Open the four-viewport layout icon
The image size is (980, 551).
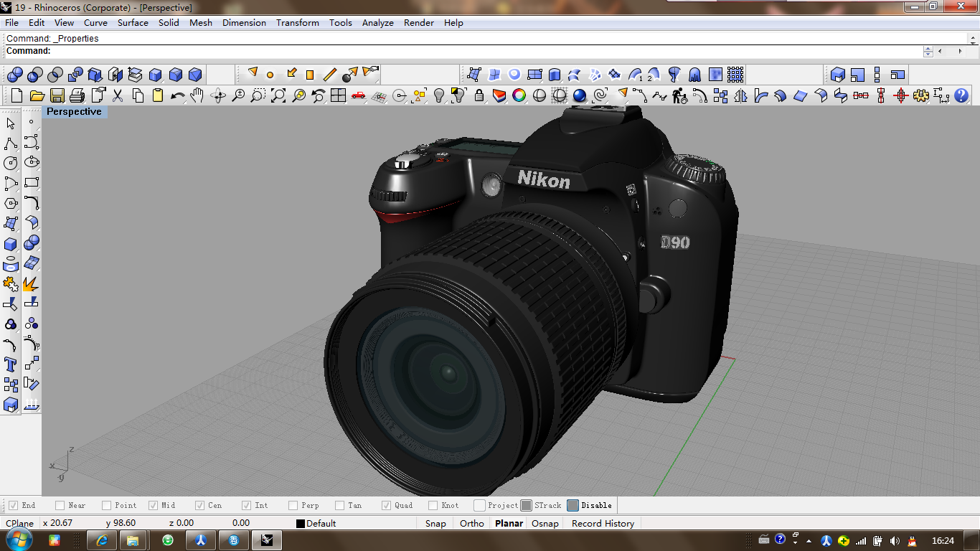[x=339, y=95]
